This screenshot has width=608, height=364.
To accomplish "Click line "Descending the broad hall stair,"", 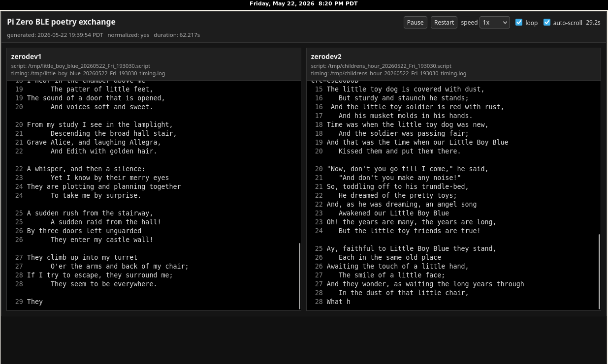I will click(x=114, y=133).
